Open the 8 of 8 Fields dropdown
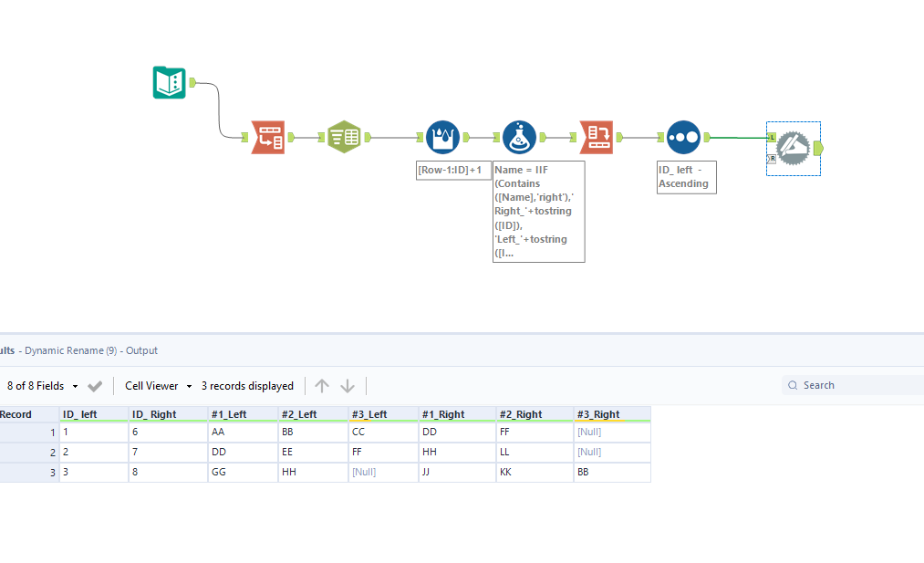Viewport: 924px width, 563px height. coord(43,386)
